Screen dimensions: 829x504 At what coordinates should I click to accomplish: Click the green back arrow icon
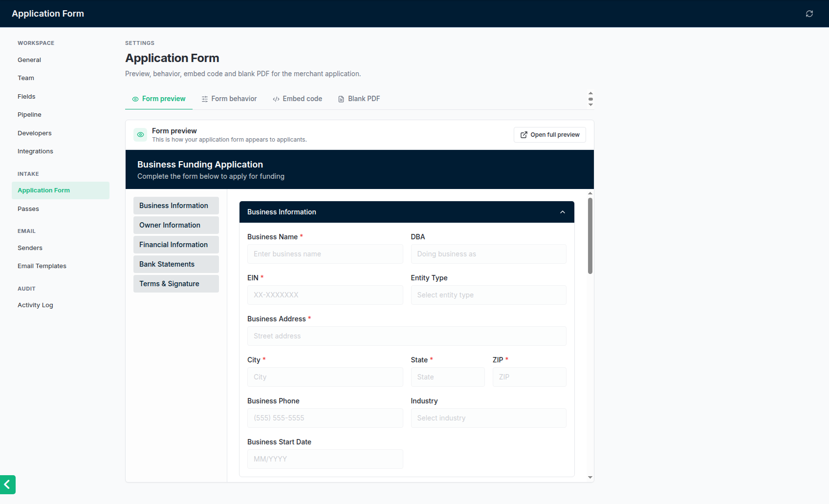pos(7,484)
